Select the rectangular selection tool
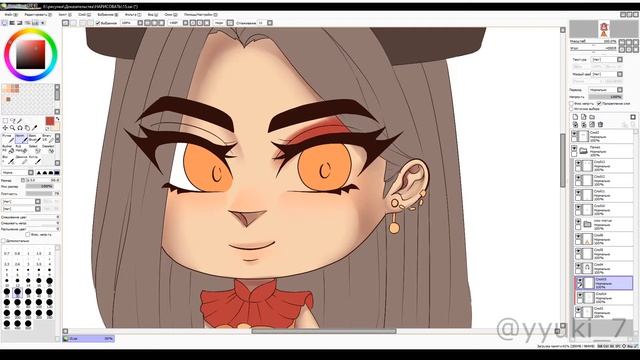This screenshot has width=640, height=360. (5, 121)
